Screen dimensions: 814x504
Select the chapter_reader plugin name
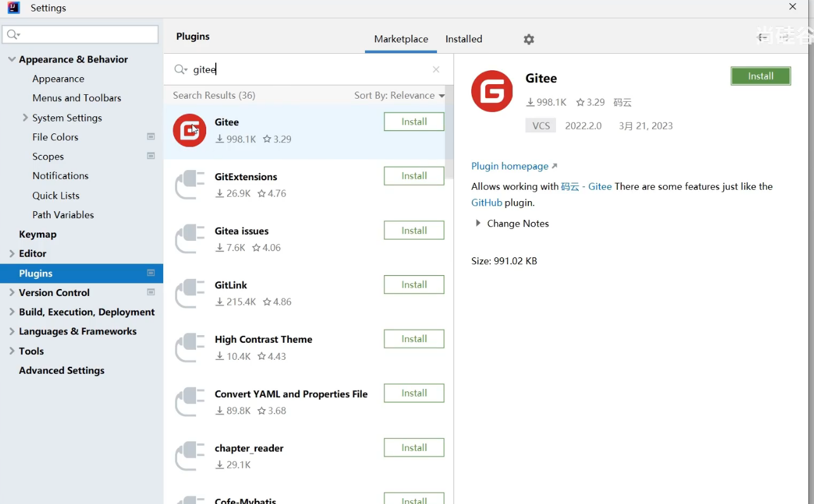click(x=249, y=448)
